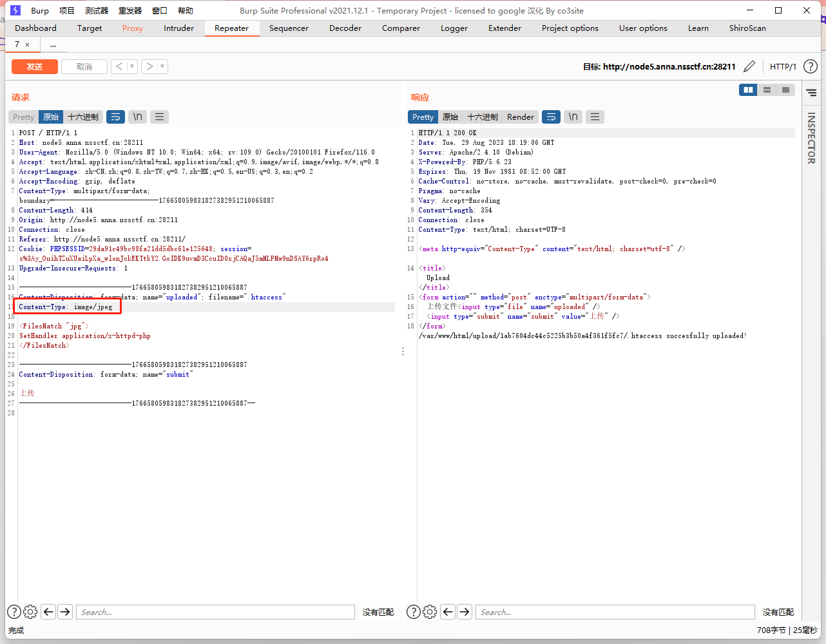
Task: Click the HTTP/1 protocol toggle
Action: click(783, 66)
